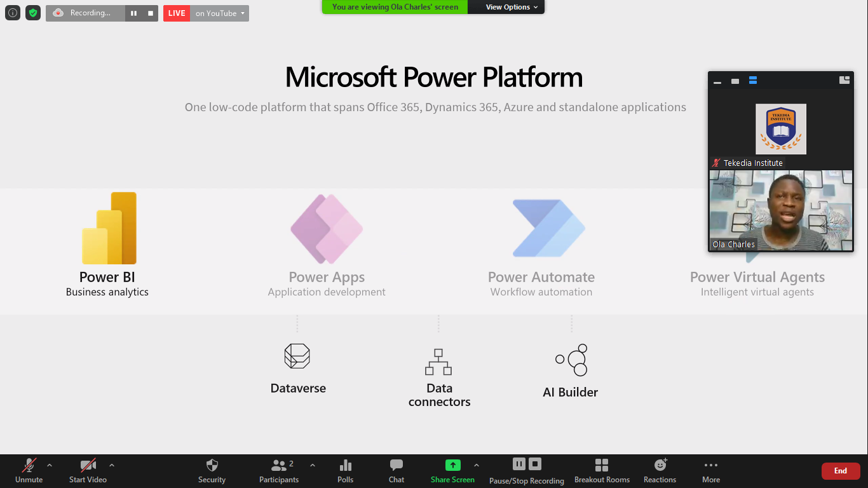The height and width of the screenshot is (488, 868).
Task: Click the green Share Screen icon
Action: [452, 465]
